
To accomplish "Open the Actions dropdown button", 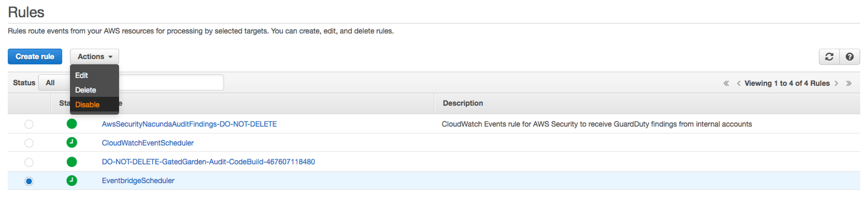I will point(95,57).
